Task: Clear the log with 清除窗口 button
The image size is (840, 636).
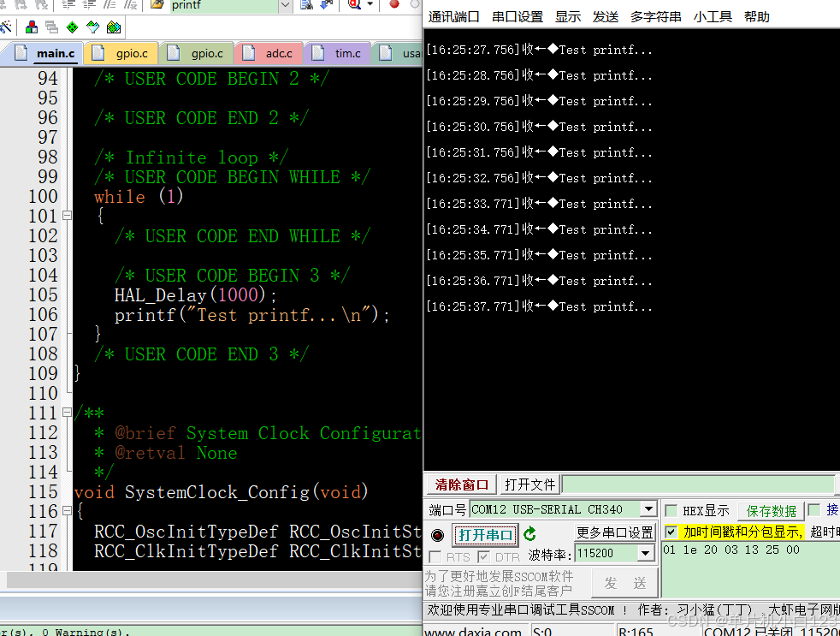Action: point(459,484)
